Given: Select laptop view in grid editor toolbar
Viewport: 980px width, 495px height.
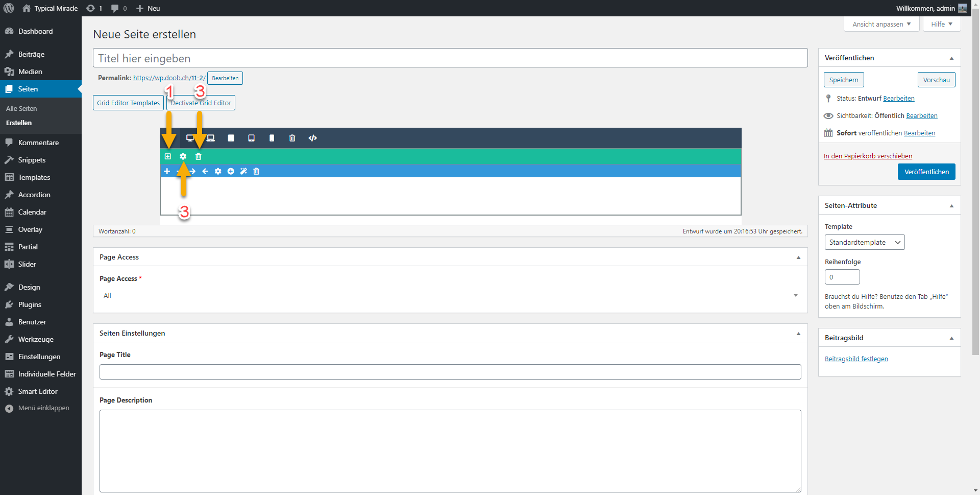Looking at the screenshot, I should click(x=211, y=138).
